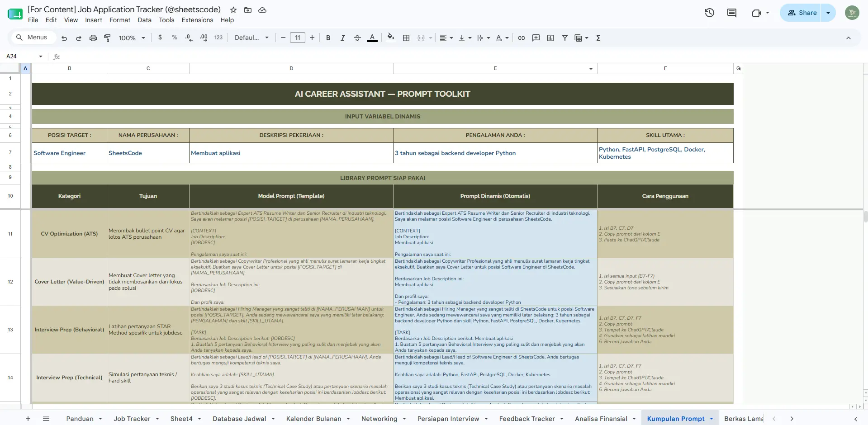Click the Merge cells icon
Image resolution: width=868 pixels, height=425 pixels.
[x=421, y=38]
